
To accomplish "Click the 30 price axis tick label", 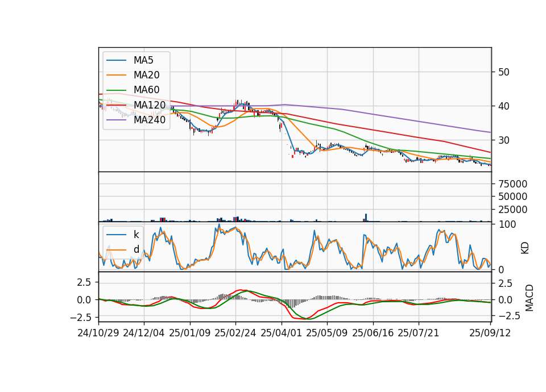I will pyautogui.click(x=504, y=140).
